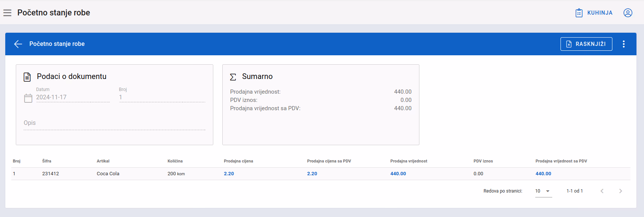
Task: Click the Prodajna vrijednost sa PDV column header
Action: [x=561, y=161]
